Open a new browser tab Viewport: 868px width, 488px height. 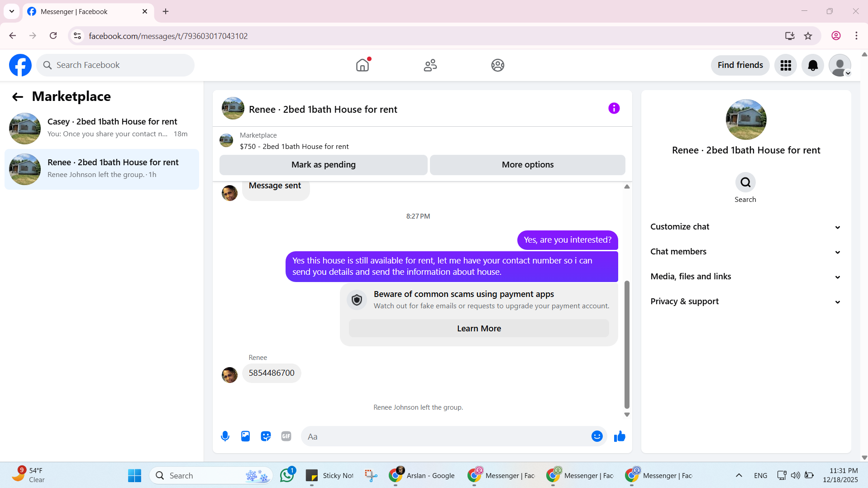click(x=166, y=11)
